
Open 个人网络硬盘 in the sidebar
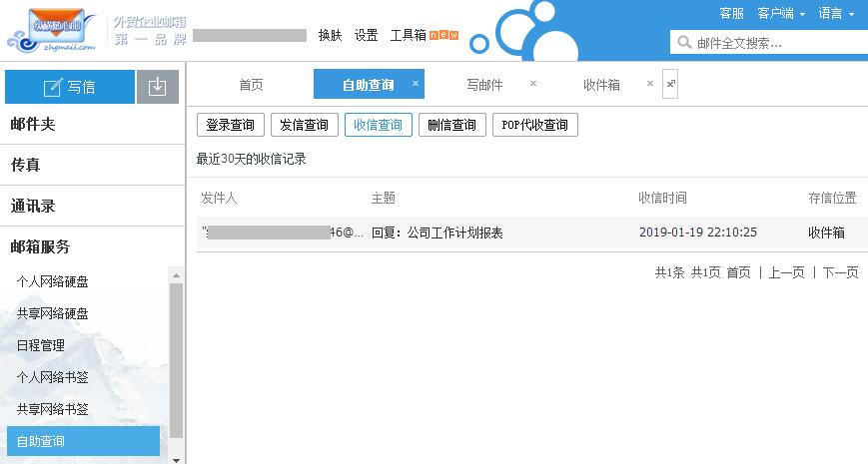52,281
